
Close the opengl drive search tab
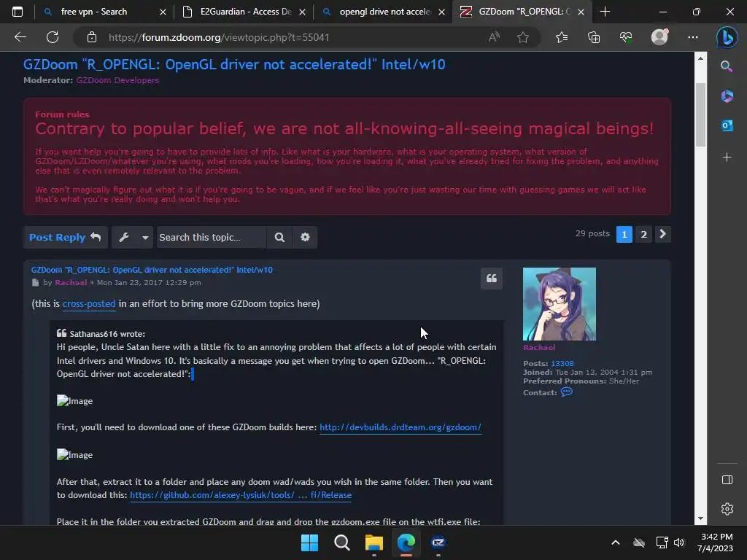click(x=441, y=12)
